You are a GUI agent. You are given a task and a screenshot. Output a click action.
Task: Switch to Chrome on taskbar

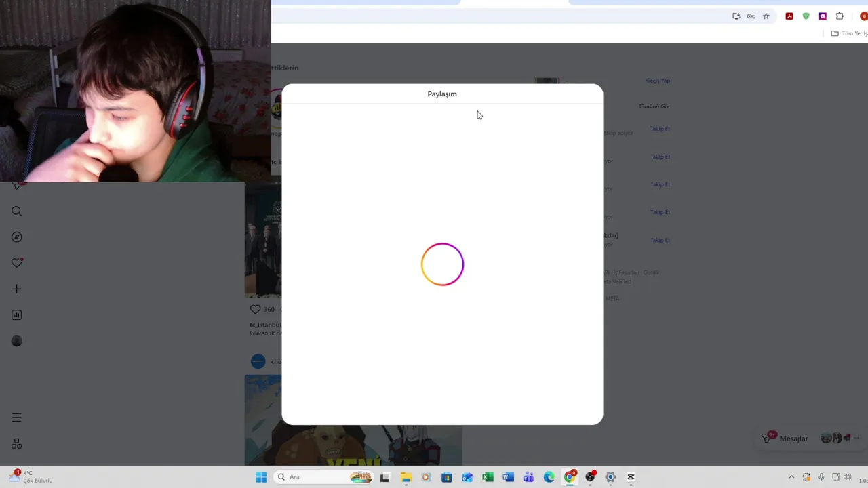tap(570, 477)
